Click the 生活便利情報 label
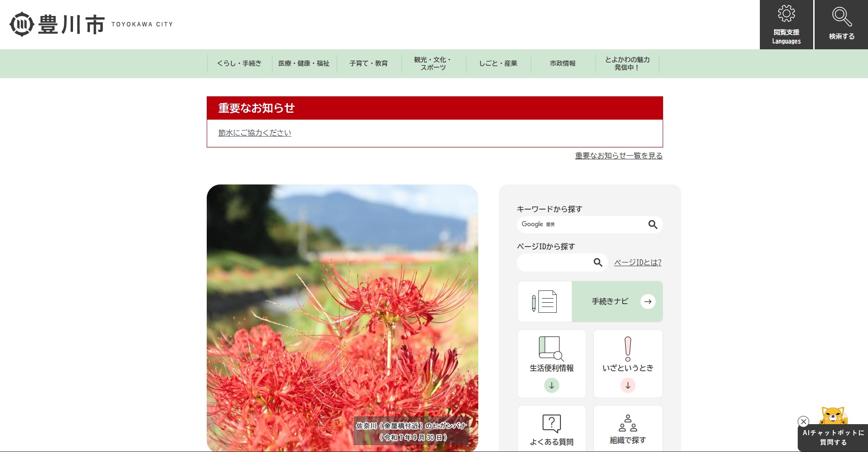Screen dimensions: 868x452 pos(551,368)
